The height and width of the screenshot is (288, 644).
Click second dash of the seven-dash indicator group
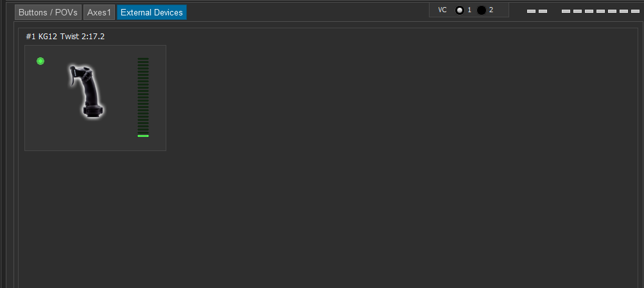[577, 11]
